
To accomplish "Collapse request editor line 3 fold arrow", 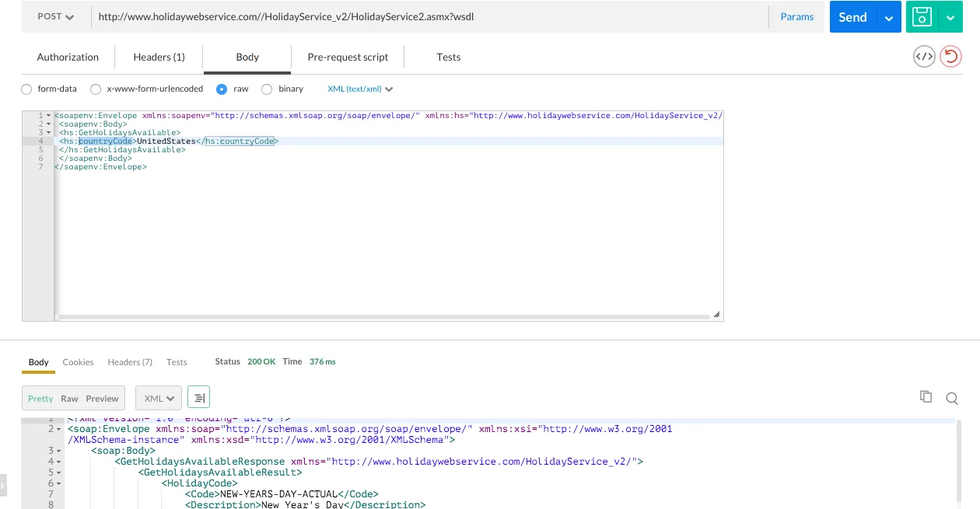I will [48, 133].
